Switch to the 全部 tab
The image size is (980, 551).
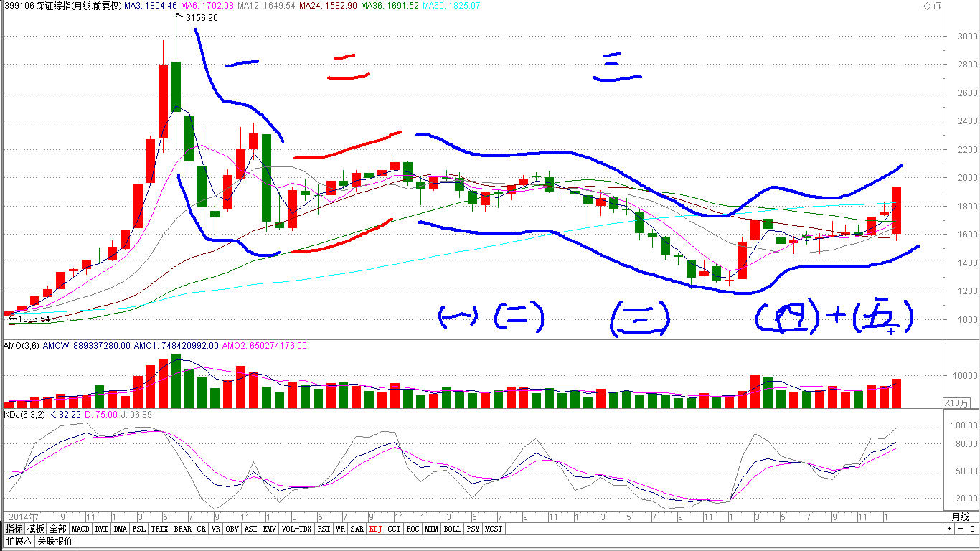(x=58, y=529)
